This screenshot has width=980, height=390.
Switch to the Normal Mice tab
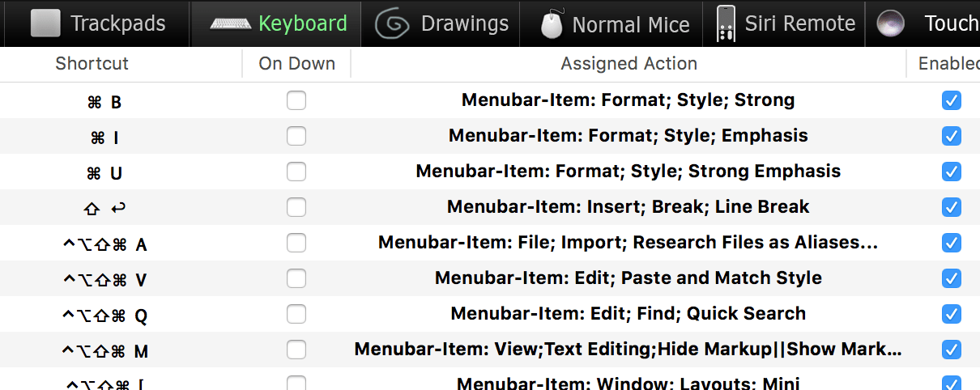click(630, 25)
